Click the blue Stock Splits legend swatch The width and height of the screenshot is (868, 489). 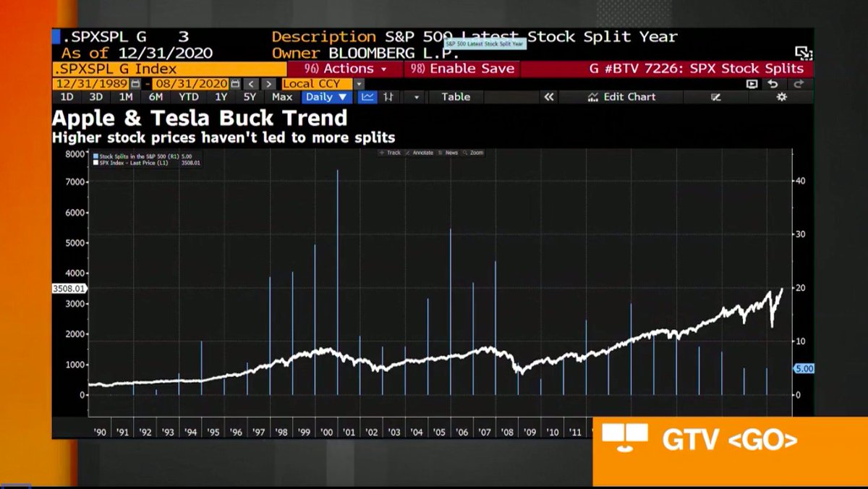pyautogui.click(x=95, y=156)
